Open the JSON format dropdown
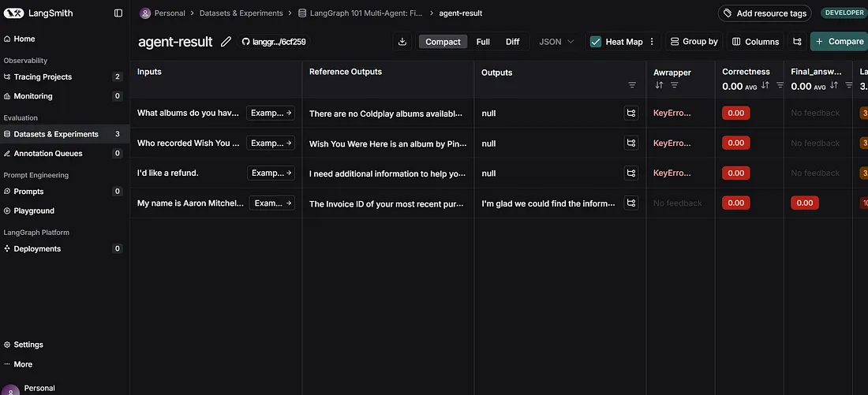868x395 pixels. [556, 42]
